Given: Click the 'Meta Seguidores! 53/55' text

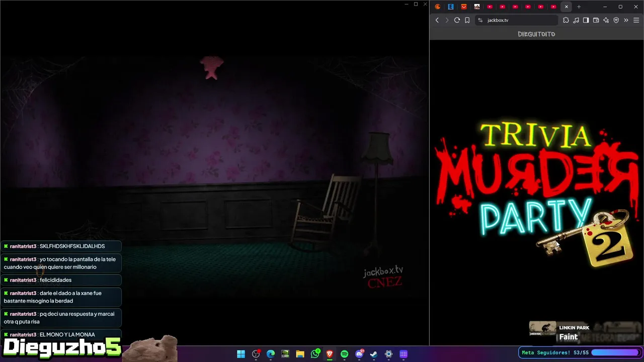Looking at the screenshot, I should (x=555, y=352).
